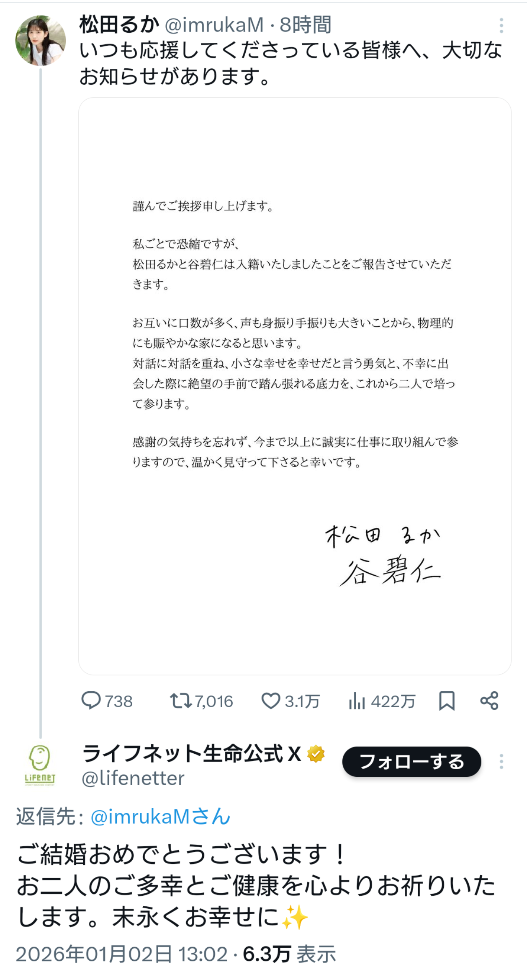Open the 松田るか display name
The height and width of the screenshot is (980, 527).
(119, 25)
